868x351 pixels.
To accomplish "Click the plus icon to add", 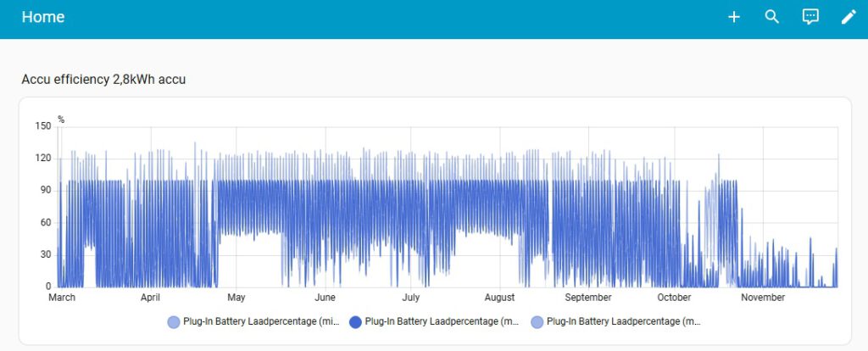I will [x=734, y=17].
